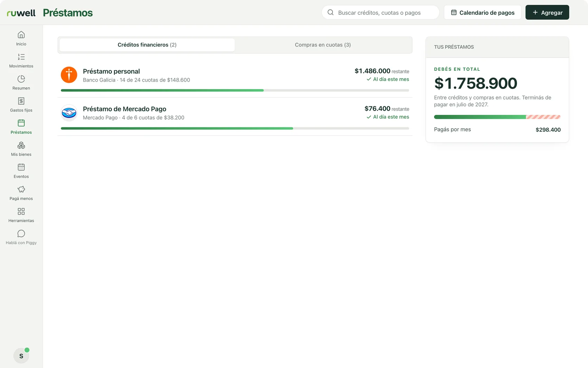
Task: Open Pagá menos piggy bank icon
Action: (21, 189)
